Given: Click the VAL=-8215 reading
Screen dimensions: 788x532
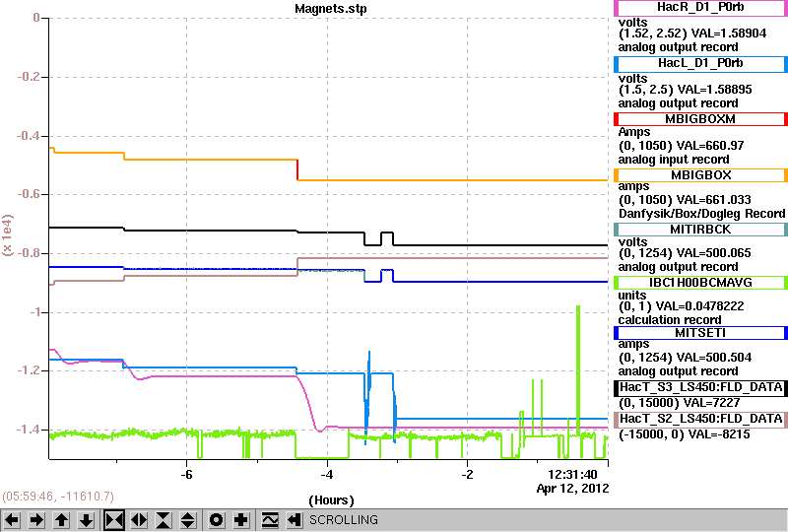Looking at the screenshot, I should [719, 434].
